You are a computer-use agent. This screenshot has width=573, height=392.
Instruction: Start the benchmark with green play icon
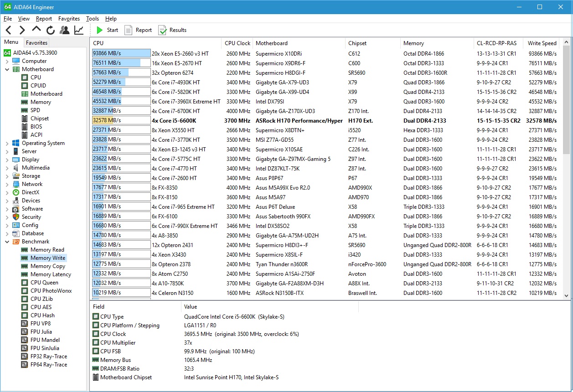pyautogui.click(x=100, y=30)
